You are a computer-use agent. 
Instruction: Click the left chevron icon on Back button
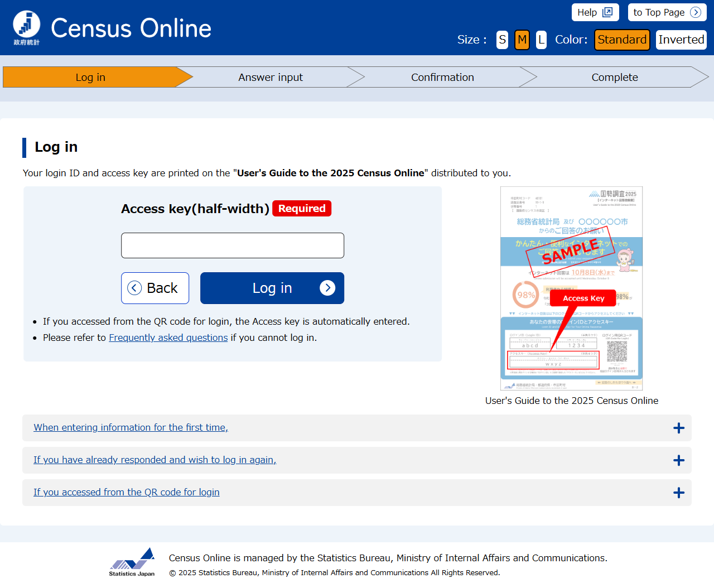pyautogui.click(x=134, y=288)
